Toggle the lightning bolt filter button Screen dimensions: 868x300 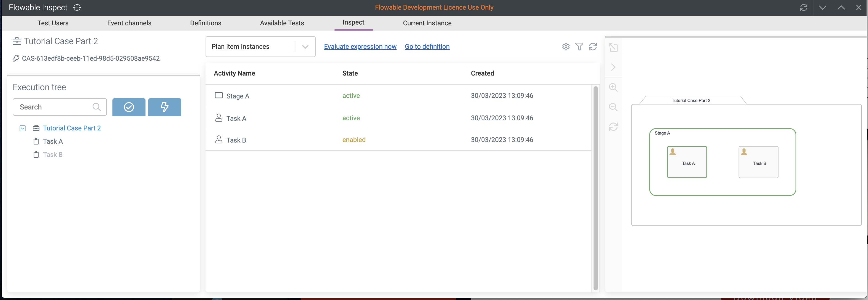[x=165, y=107]
